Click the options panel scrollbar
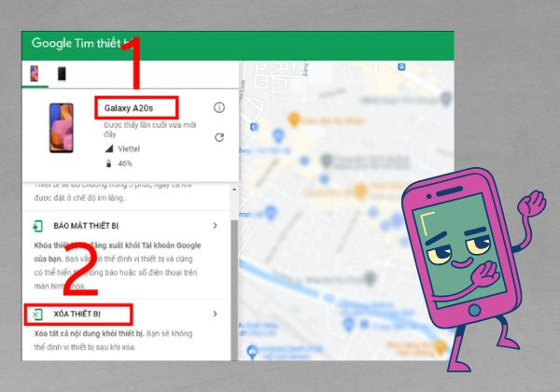This screenshot has height=392, width=560. (x=234, y=290)
